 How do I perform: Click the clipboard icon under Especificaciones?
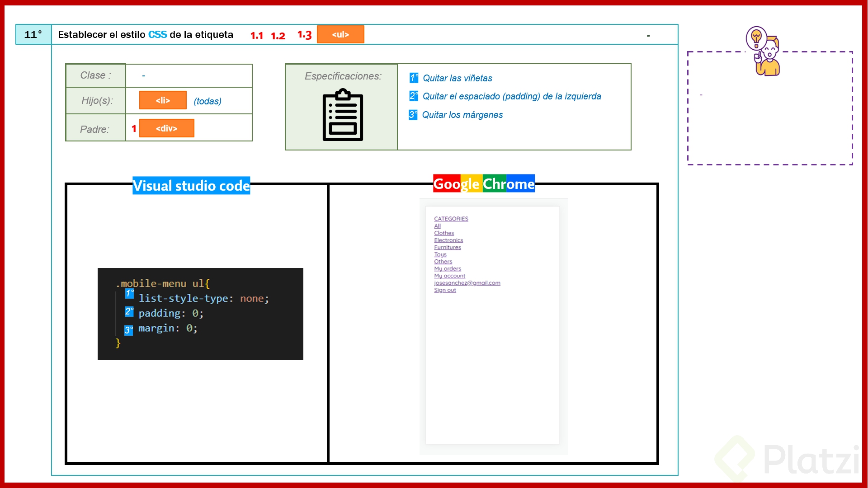pos(342,114)
